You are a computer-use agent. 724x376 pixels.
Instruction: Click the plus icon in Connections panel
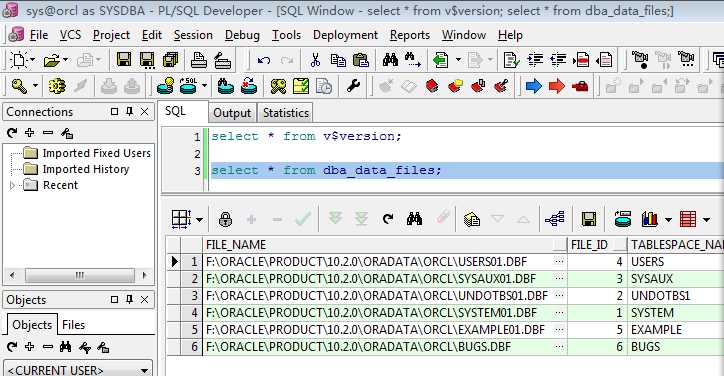[x=30, y=133]
